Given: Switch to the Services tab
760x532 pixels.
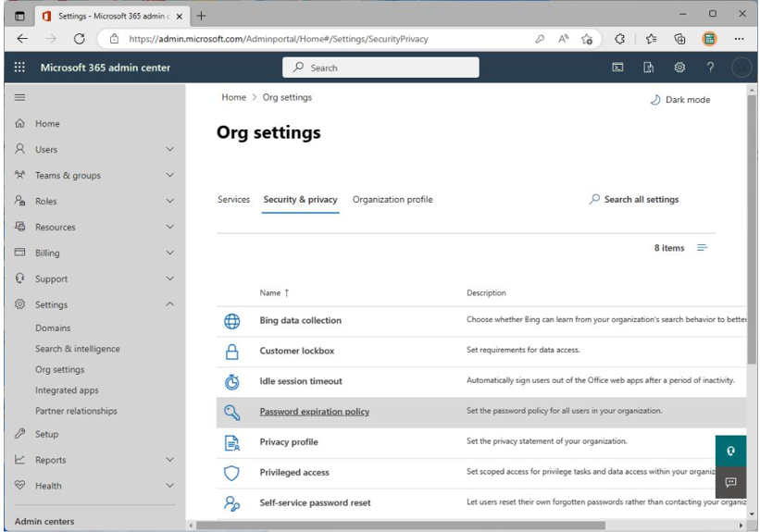Looking at the screenshot, I should click(233, 200).
